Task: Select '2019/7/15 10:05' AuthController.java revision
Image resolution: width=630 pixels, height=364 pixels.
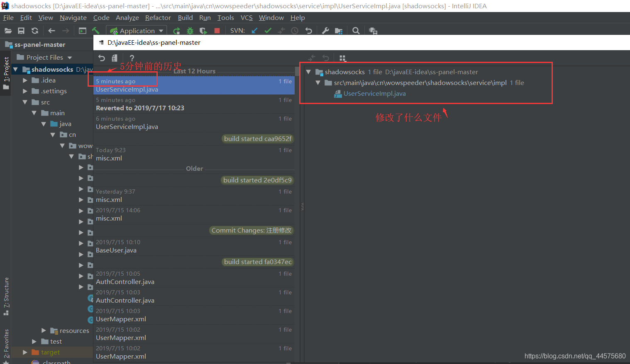Action: (x=194, y=278)
